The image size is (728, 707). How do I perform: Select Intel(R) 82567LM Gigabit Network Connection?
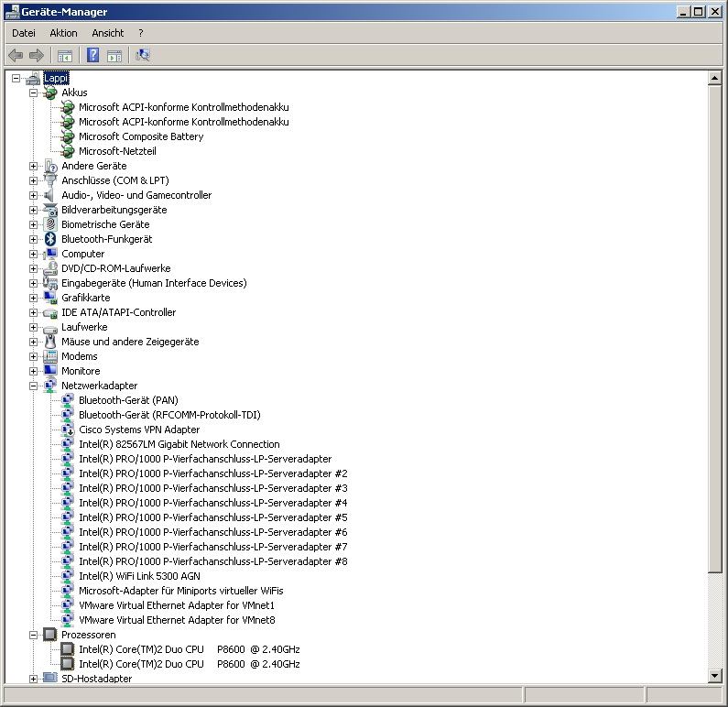[179, 444]
